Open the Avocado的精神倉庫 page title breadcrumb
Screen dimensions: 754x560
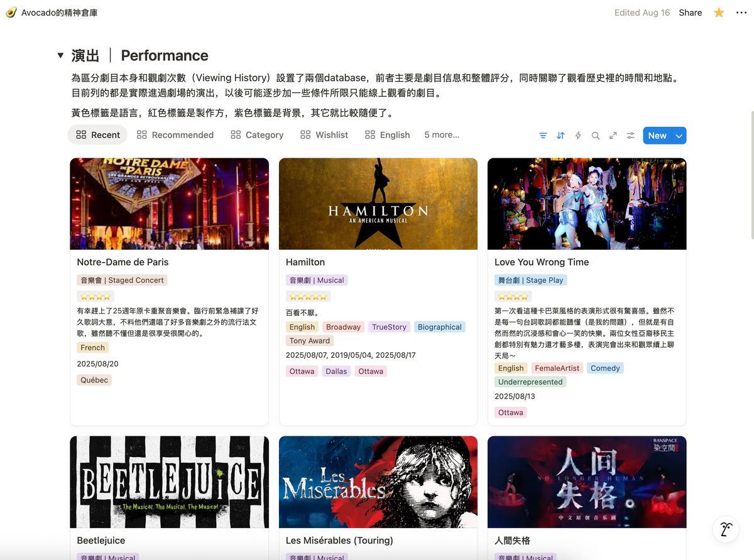pos(59,13)
